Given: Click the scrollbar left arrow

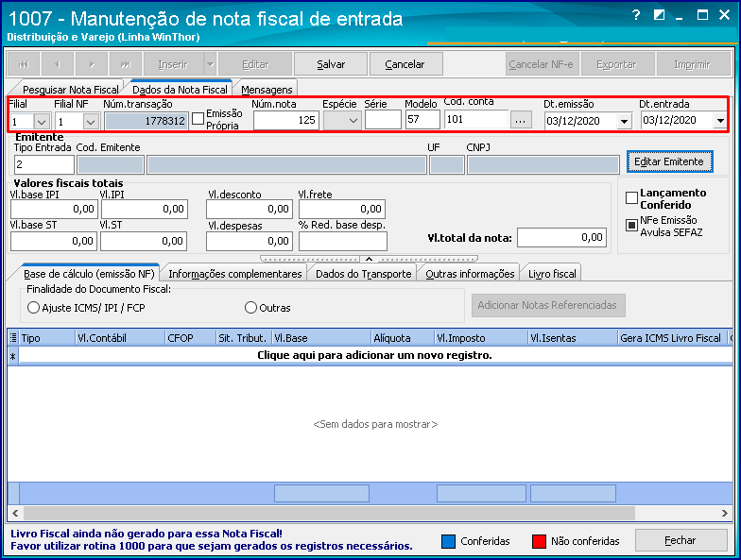Looking at the screenshot, I should [x=15, y=513].
